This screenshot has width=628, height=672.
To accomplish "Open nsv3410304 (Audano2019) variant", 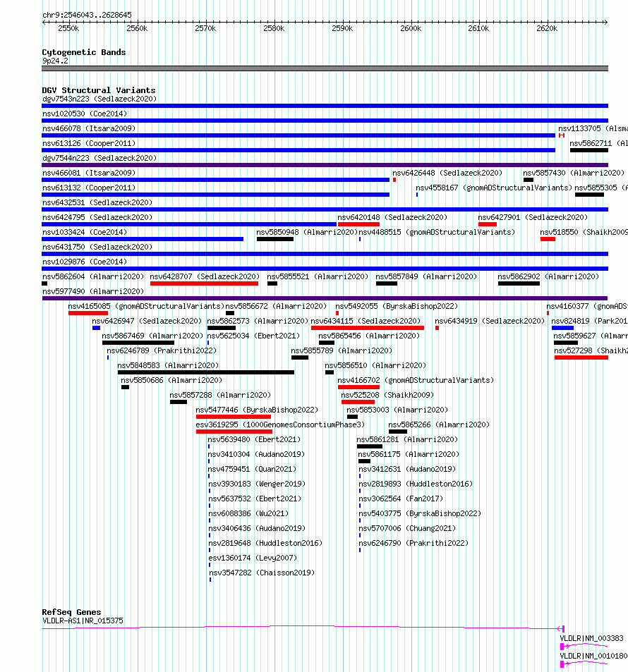I will point(256,454).
